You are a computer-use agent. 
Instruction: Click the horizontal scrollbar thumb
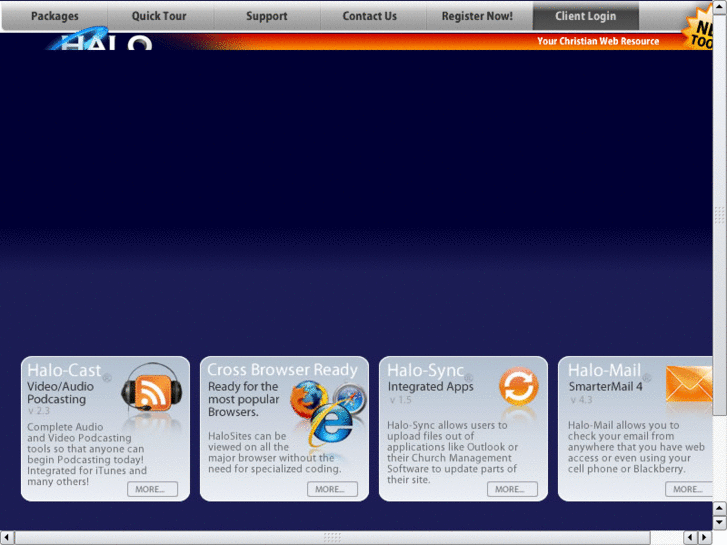332,538
